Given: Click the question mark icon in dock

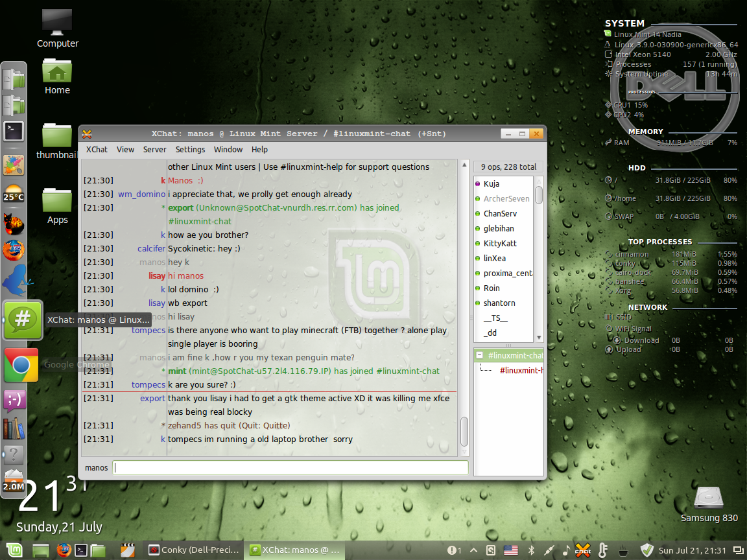Looking at the screenshot, I should coord(14,455).
